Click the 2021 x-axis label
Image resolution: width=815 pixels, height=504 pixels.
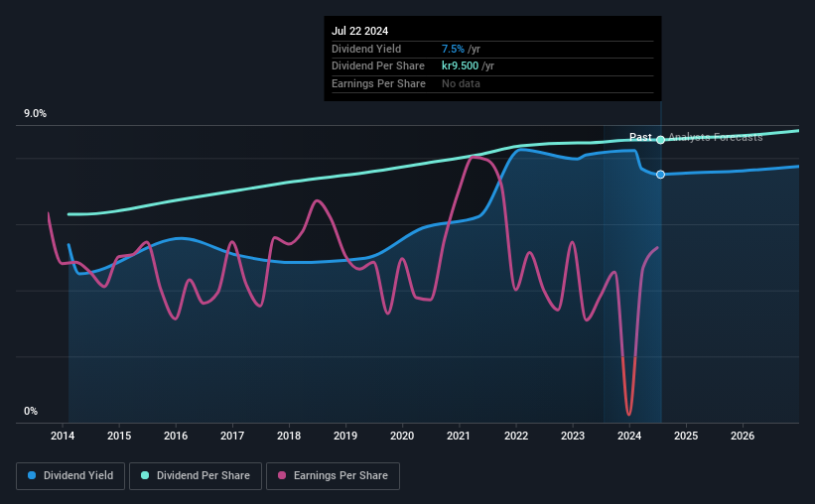tap(459, 436)
